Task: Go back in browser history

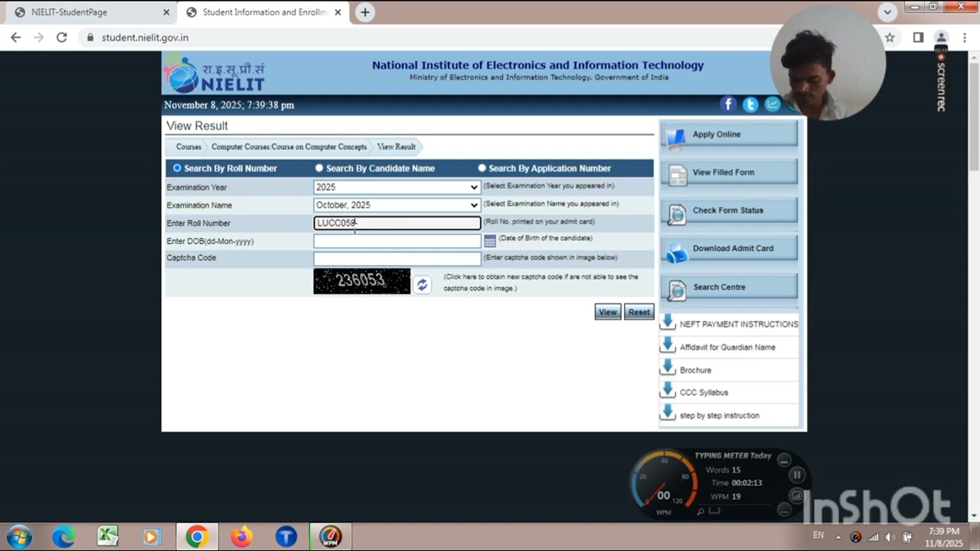Action: (16, 37)
